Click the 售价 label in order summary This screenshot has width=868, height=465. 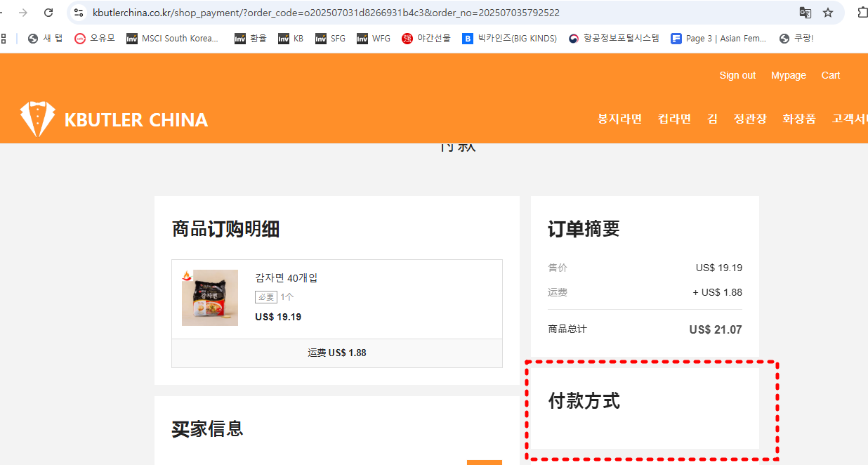[558, 268]
